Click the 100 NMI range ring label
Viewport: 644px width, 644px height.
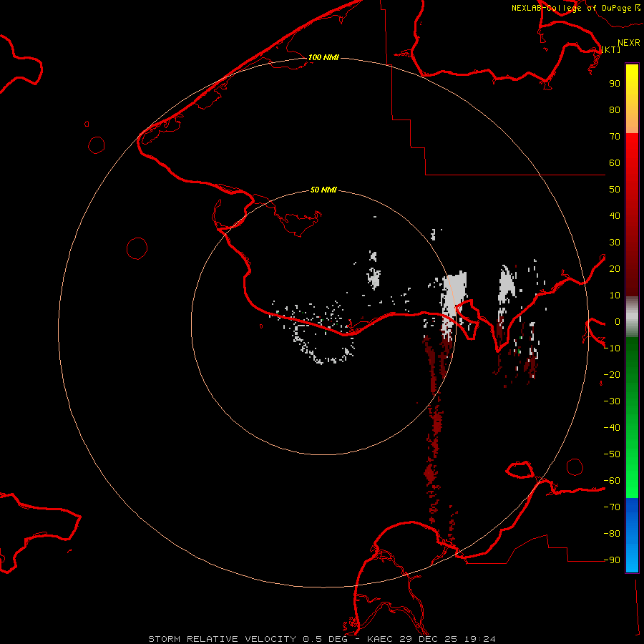click(x=323, y=57)
